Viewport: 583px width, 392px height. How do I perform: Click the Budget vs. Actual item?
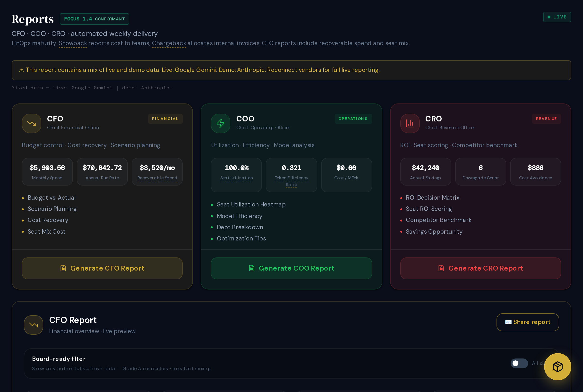(52, 197)
